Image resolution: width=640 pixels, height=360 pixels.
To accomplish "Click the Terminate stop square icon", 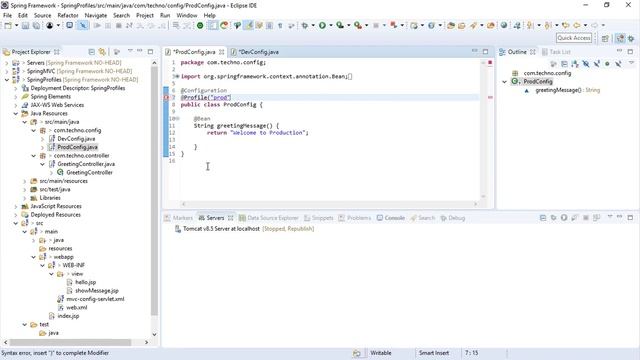I will pos(118,25).
